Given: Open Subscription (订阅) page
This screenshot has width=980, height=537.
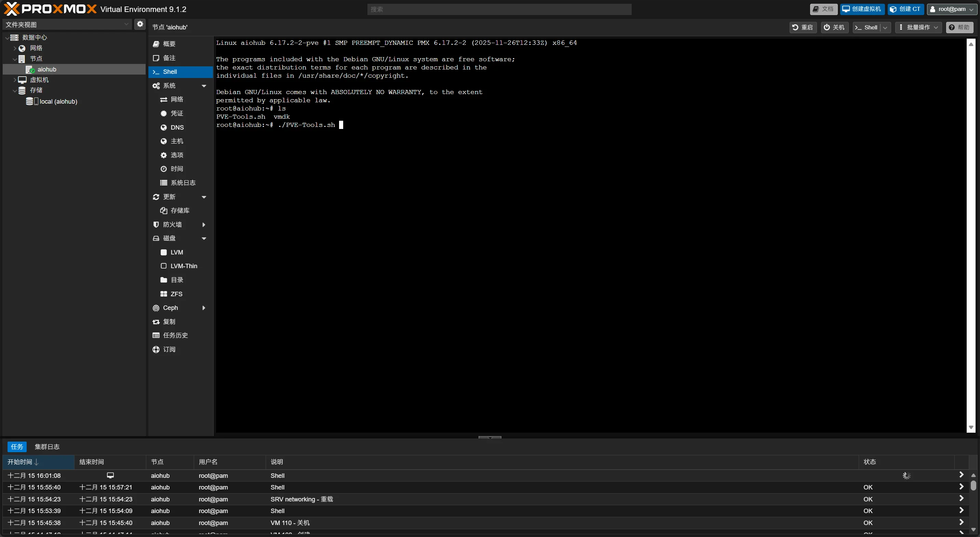Looking at the screenshot, I should pos(169,349).
